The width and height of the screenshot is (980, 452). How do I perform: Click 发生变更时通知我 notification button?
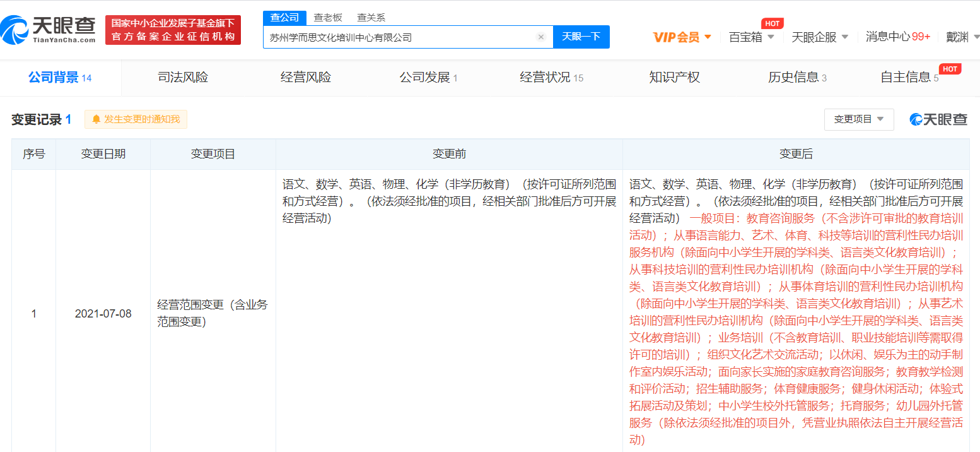136,119
